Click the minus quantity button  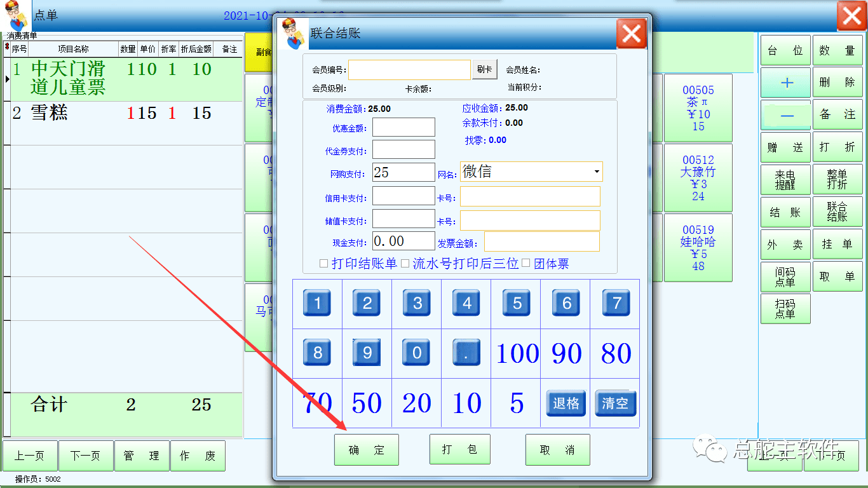785,115
